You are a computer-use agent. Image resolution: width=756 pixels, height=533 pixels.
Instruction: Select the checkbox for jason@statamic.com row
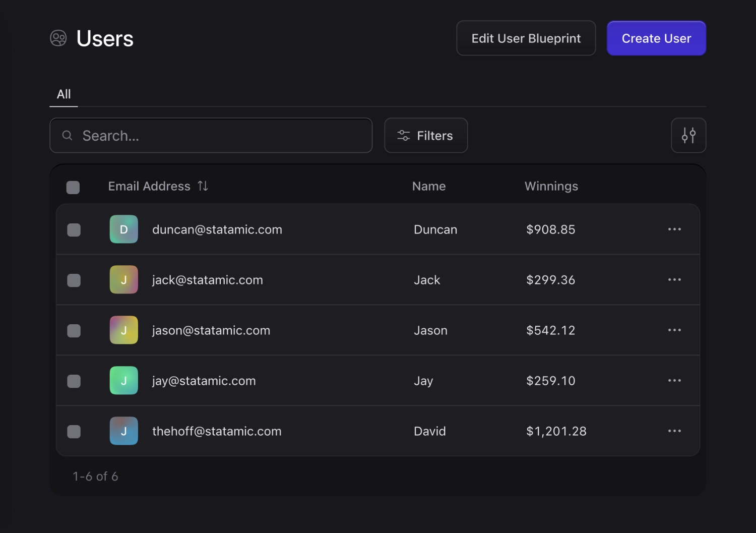74,331
